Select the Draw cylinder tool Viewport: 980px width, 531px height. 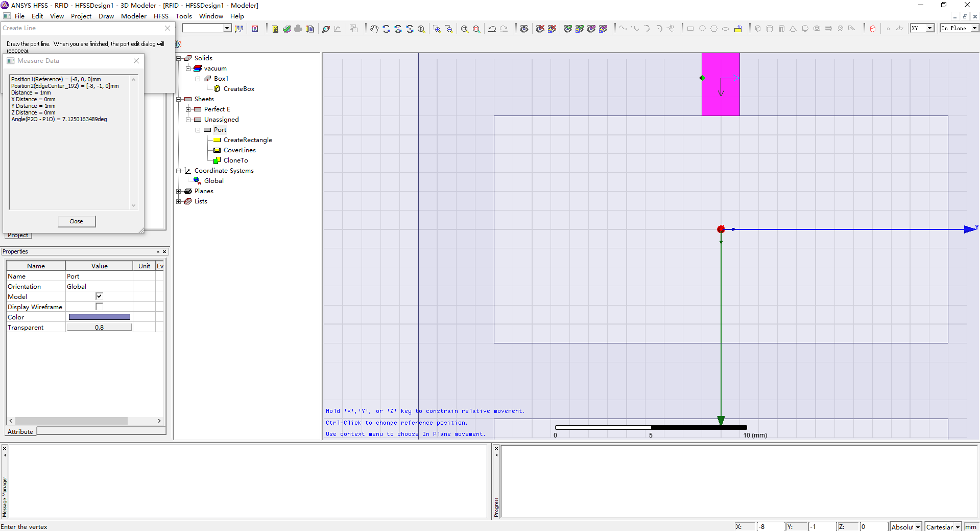(x=770, y=29)
